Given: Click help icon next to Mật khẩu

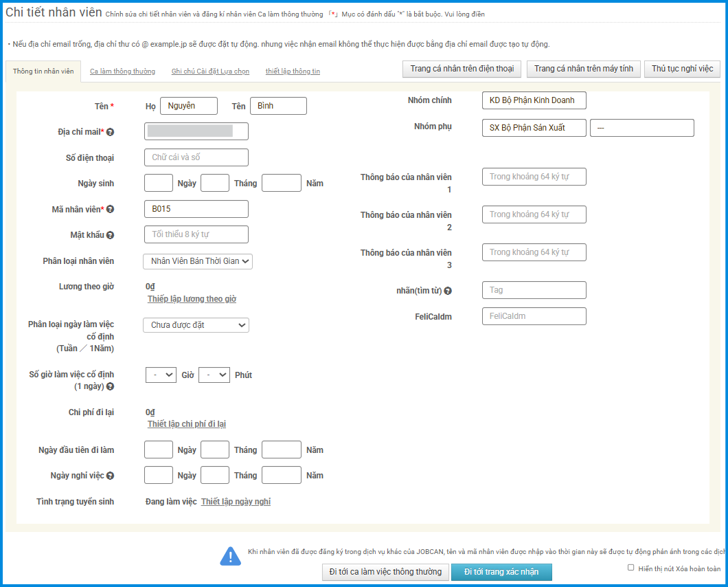Looking at the screenshot, I should coord(111,235).
